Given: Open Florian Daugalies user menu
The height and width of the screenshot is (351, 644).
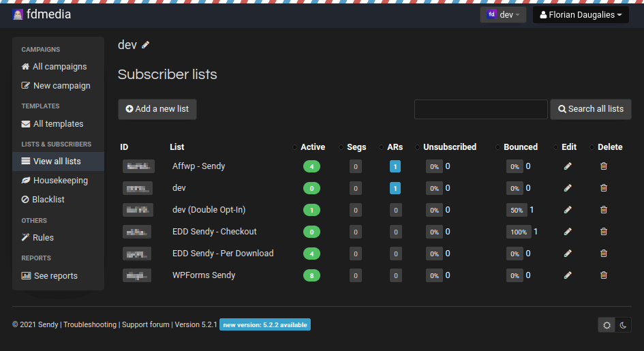Looking at the screenshot, I should point(581,15).
